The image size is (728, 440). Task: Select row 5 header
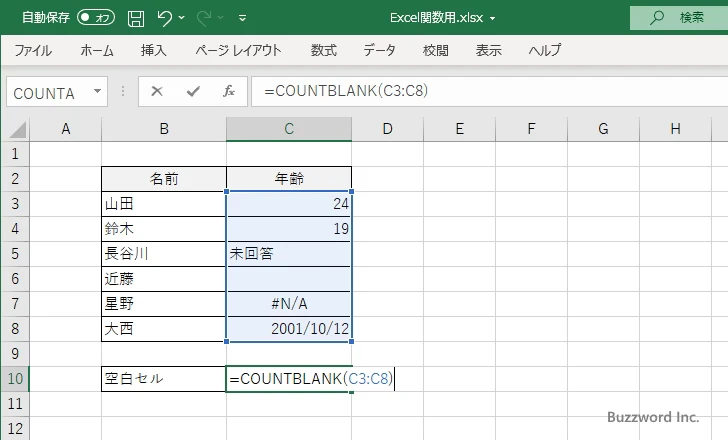point(15,254)
